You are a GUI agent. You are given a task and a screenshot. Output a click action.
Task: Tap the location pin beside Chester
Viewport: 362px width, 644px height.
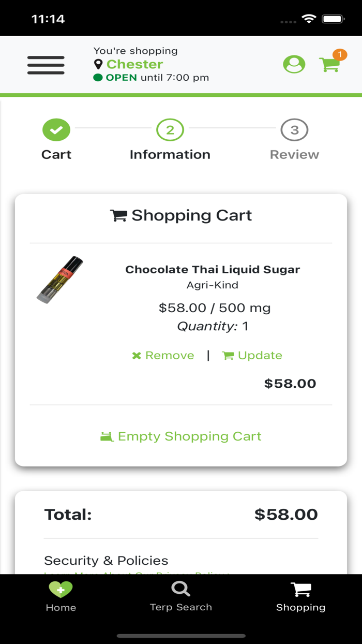click(x=98, y=64)
